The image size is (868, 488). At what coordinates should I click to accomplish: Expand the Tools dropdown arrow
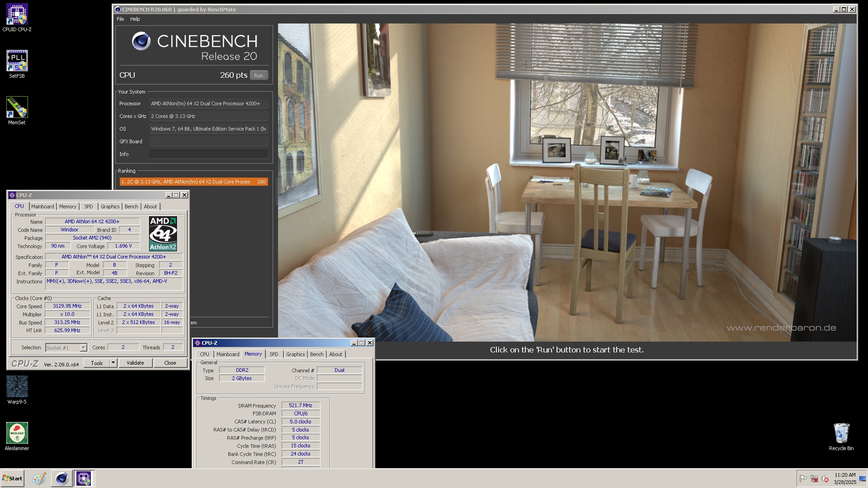(x=113, y=363)
